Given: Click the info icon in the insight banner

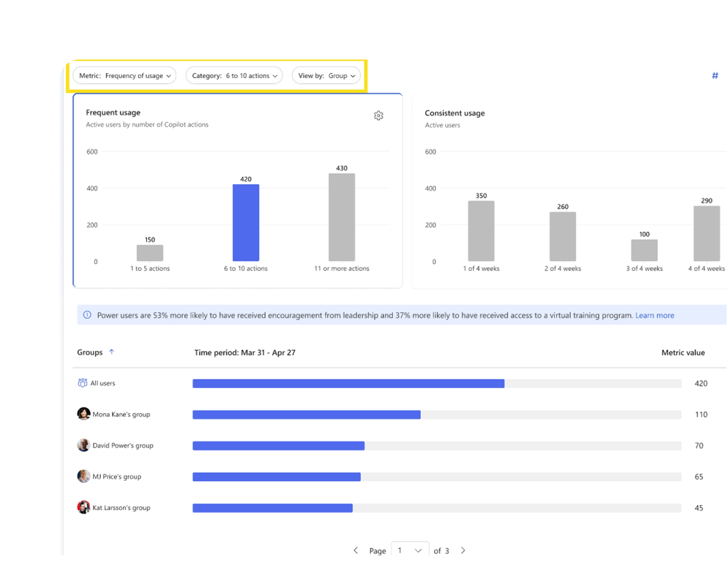Looking at the screenshot, I should (87, 315).
